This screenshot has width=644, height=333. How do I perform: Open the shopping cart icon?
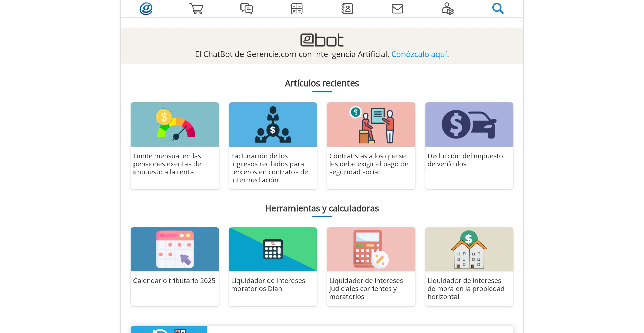[196, 9]
